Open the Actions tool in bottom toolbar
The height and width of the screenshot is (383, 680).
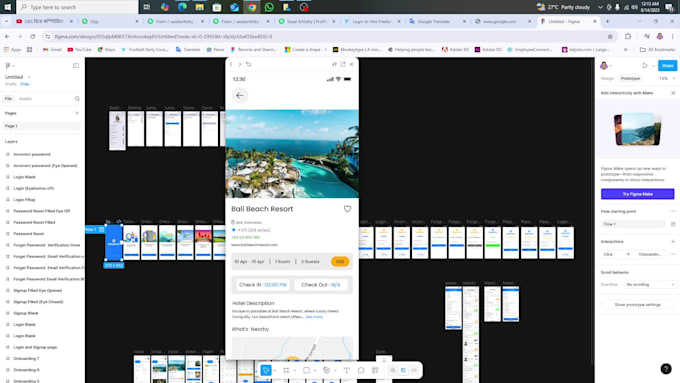[375, 370]
